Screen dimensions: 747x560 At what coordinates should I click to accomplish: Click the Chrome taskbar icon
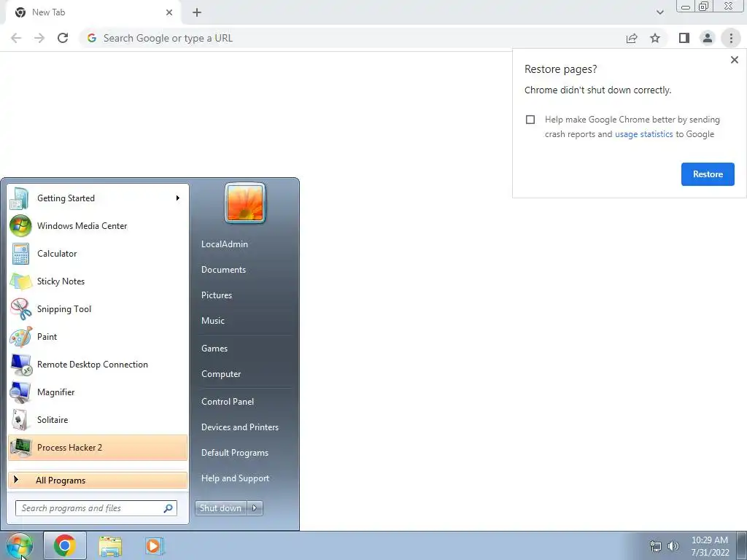tap(65, 545)
